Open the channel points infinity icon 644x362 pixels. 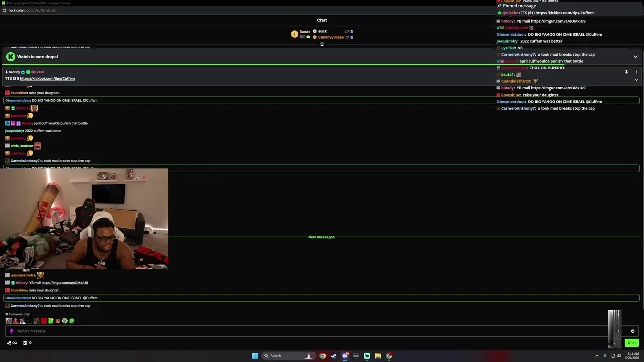click(x=12, y=343)
